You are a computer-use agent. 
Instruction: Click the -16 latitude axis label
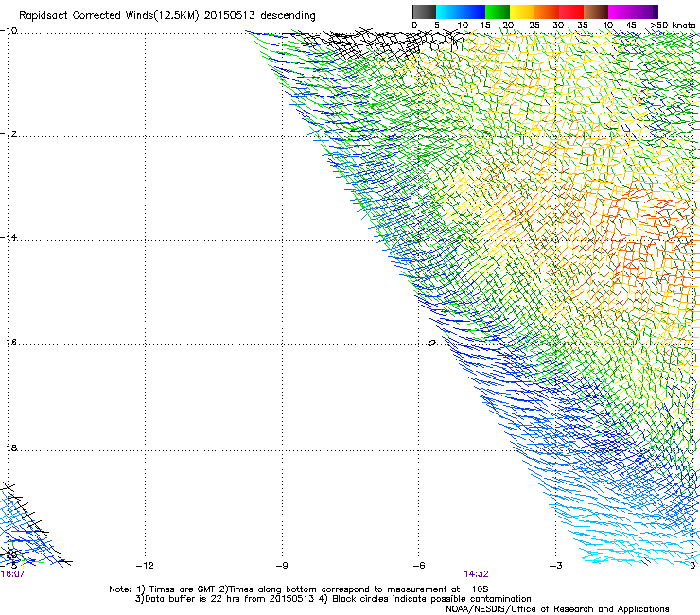point(9,343)
